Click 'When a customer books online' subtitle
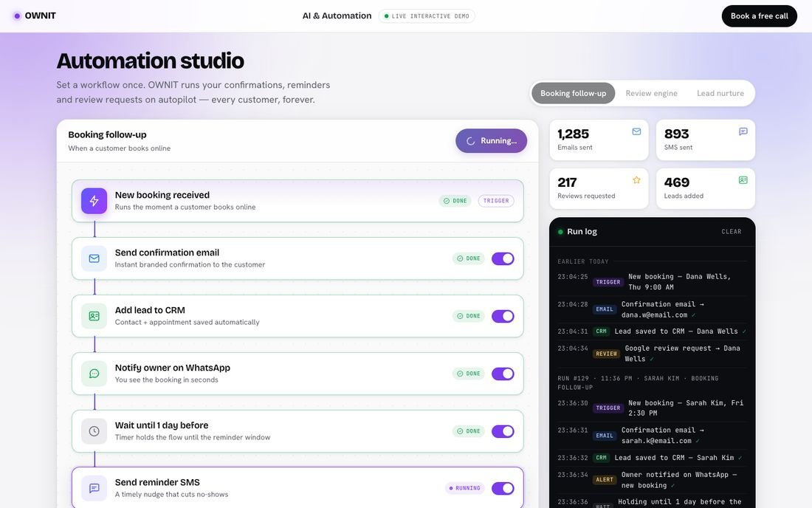Viewport: 812px width, 508px height. [x=119, y=148]
